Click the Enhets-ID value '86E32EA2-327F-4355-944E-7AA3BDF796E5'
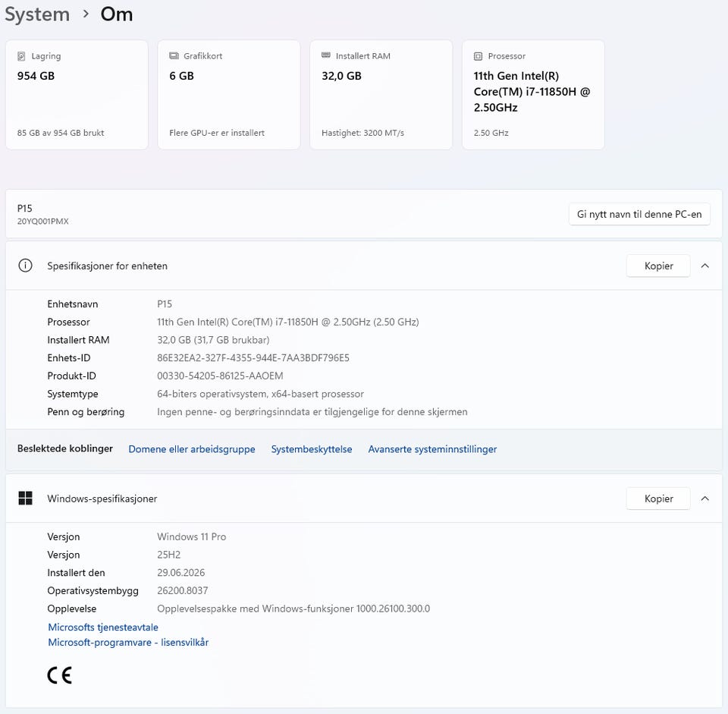The height and width of the screenshot is (714, 728). [x=253, y=358]
